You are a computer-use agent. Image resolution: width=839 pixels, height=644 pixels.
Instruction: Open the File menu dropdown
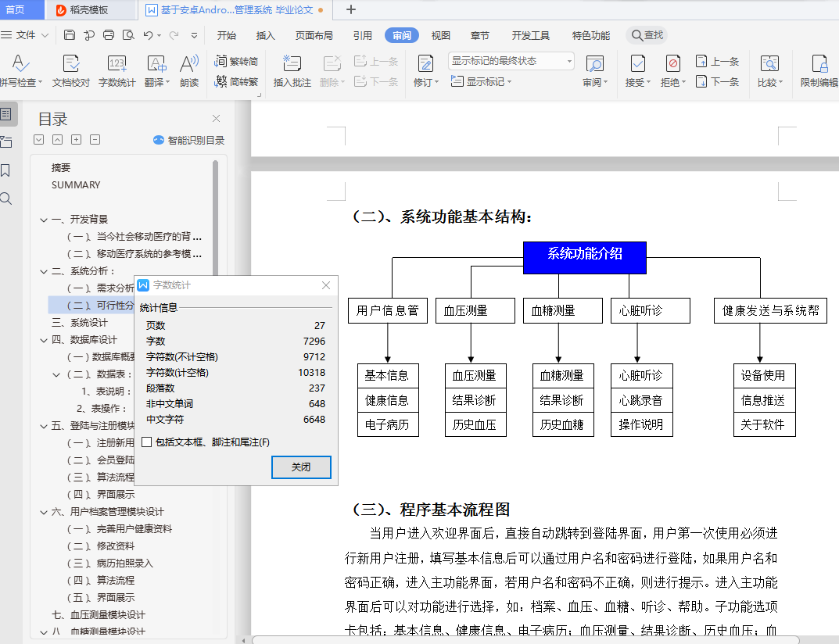[x=25, y=35]
